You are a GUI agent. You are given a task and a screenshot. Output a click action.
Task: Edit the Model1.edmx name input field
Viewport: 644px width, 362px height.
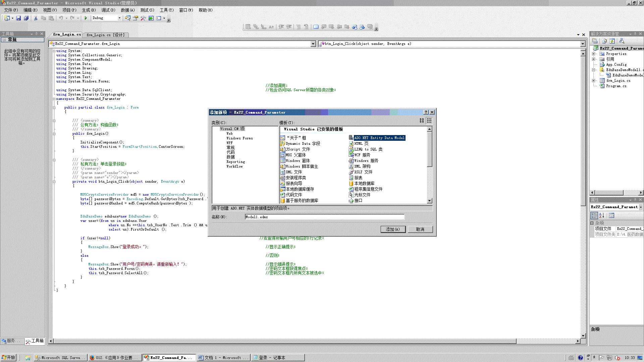[x=324, y=217]
